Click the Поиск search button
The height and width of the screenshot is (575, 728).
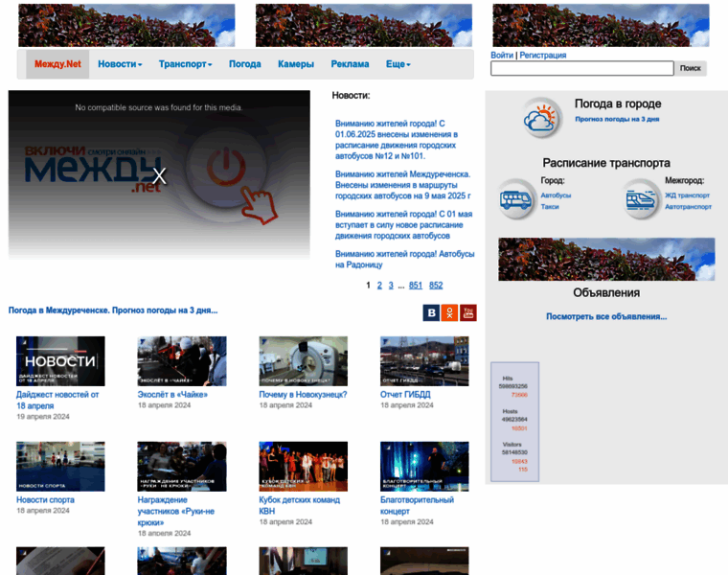pos(691,68)
